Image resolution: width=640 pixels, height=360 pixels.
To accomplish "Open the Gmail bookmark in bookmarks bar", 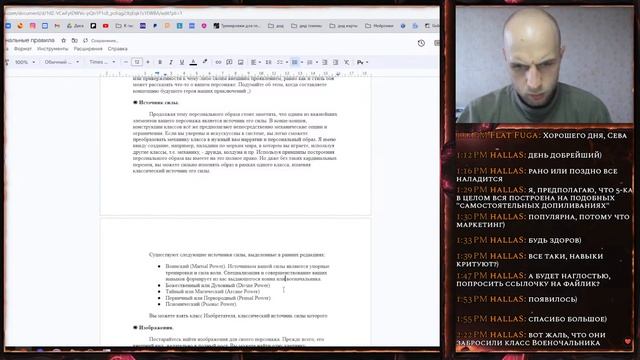I will [x=57, y=26].
